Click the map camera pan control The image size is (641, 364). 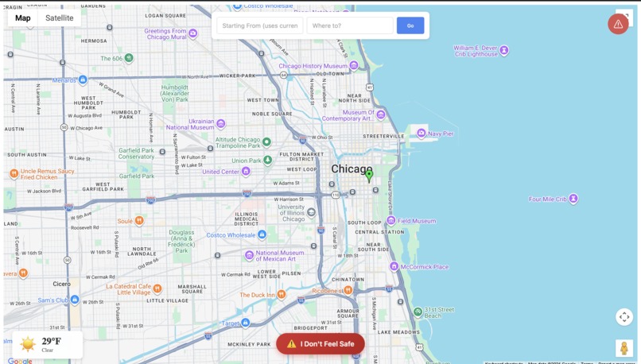[x=624, y=317]
